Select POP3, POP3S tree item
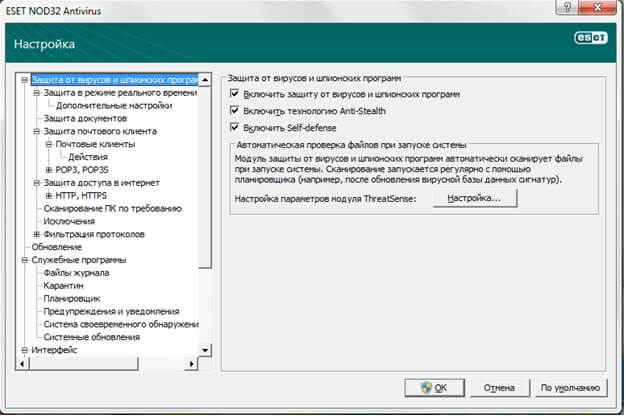Image resolution: width=626 pixels, height=416 pixels. point(82,170)
